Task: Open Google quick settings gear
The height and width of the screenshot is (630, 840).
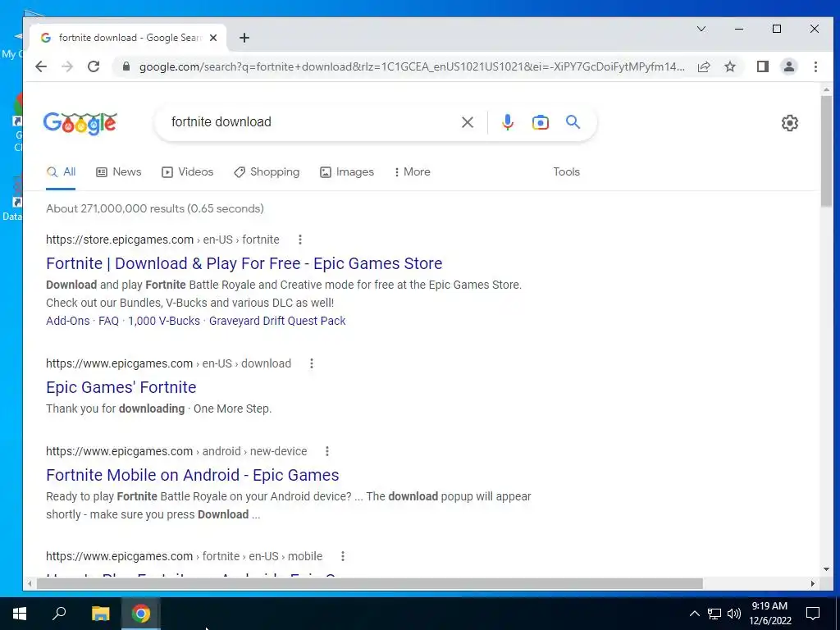Action: coord(789,123)
